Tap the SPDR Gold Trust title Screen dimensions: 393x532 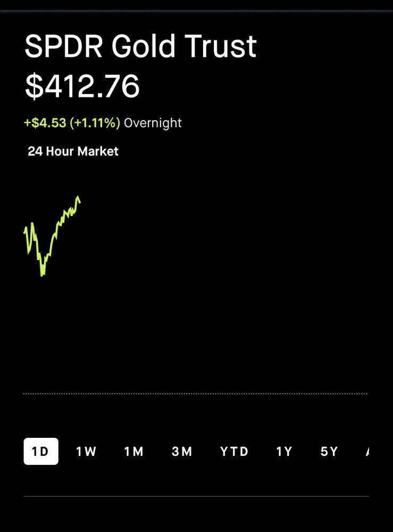[140, 47]
